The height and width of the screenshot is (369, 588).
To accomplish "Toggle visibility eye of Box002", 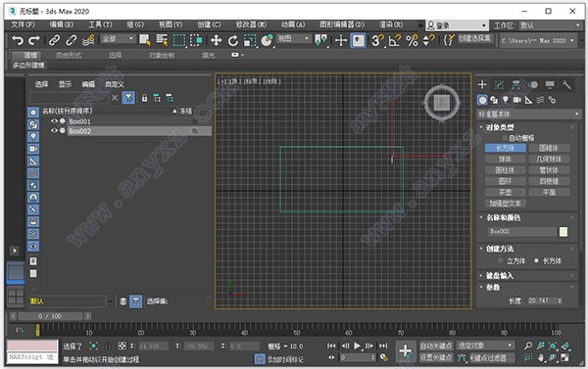I will tap(54, 131).
